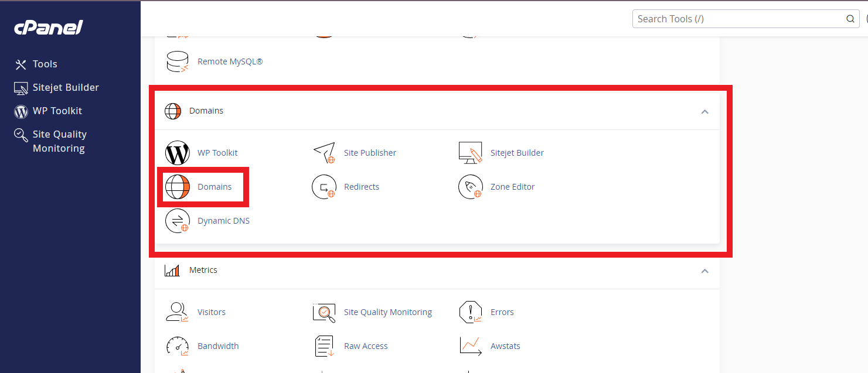Click the Awstats graph icon
The image size is (868, 373).
point(471,346)
